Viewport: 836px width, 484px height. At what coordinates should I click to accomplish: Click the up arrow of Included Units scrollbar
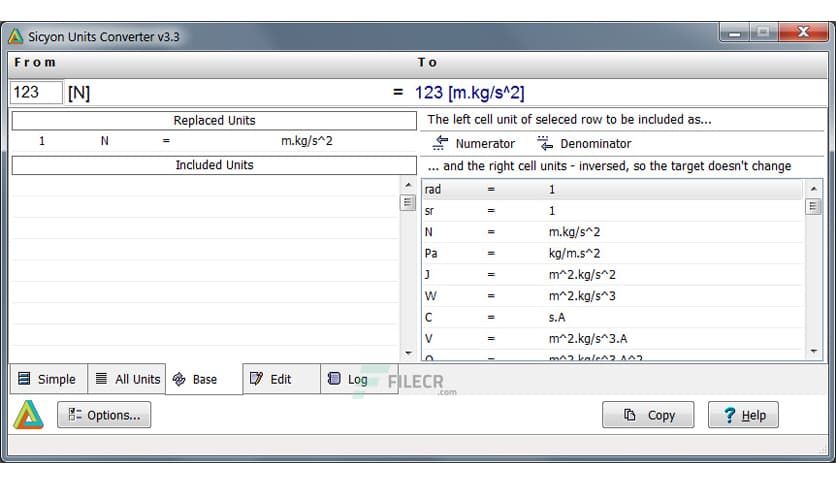coord(408,185)
